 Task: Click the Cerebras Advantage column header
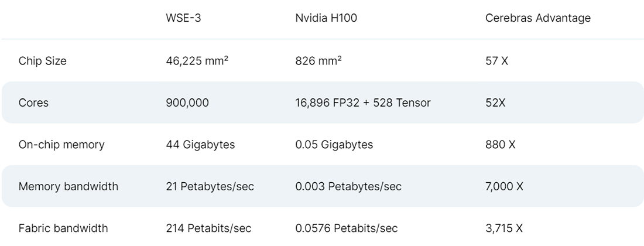pyautogui.click(x=537, y=18)
